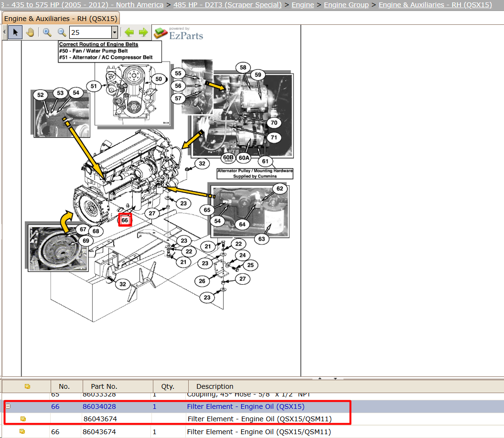Click callout 25 in diagram
Screen dimensions: 504x438
click(x=250, y=266)
